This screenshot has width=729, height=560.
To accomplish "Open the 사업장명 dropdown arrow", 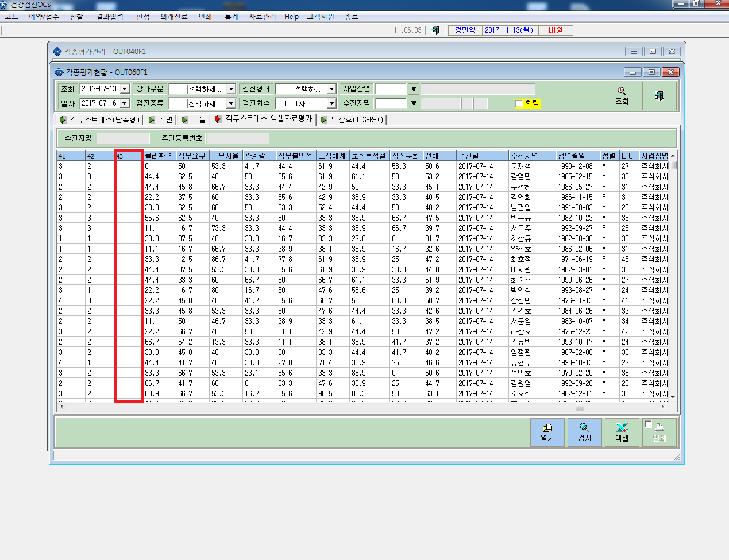I will 414,89.
